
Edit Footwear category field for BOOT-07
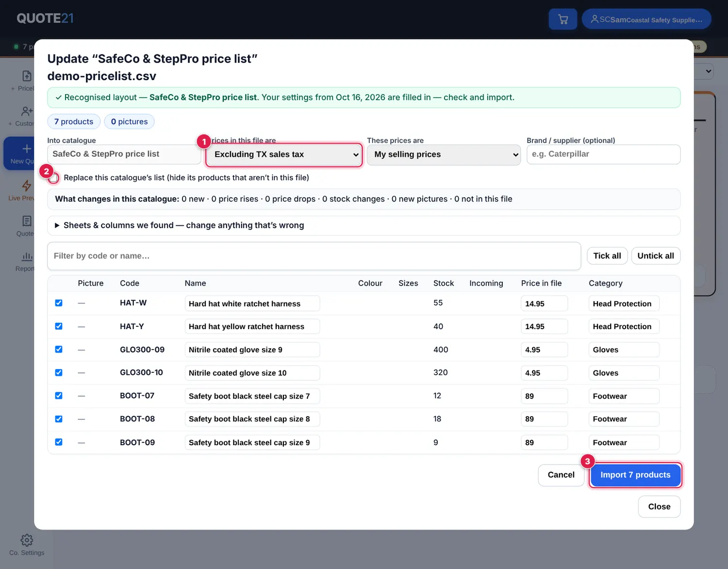pos(624,396)
